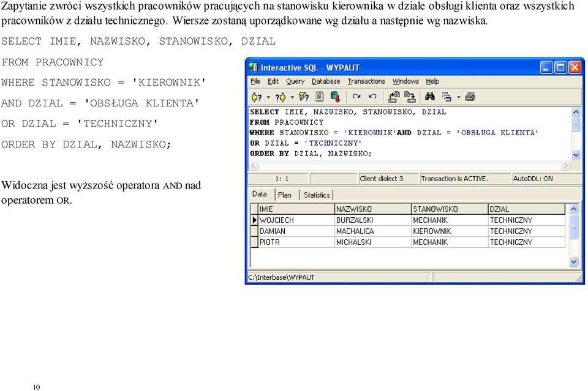Click results grid scroll down arrow
588x391 pixels.
(574, 262)
